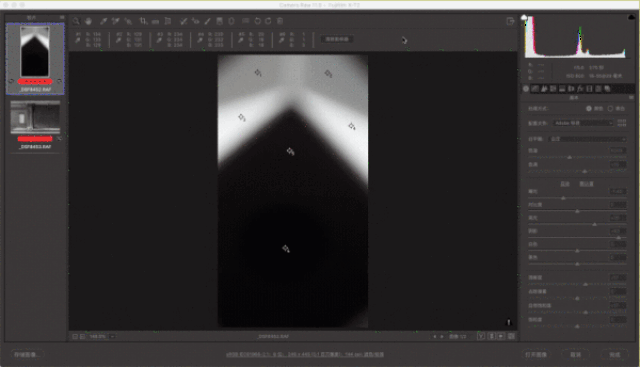This screenshot has height=367, width=640.
Task: Select the Spot Removal tool
Action: pos(184,21)
